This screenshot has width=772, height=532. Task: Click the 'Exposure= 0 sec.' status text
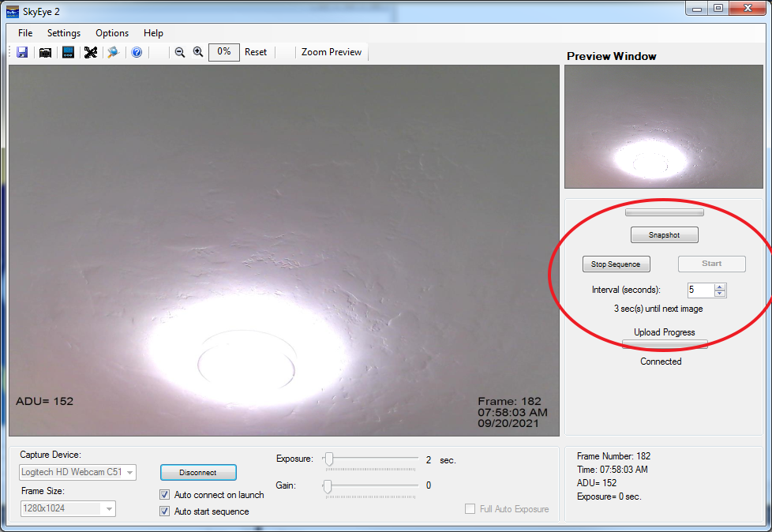point(609,496)
